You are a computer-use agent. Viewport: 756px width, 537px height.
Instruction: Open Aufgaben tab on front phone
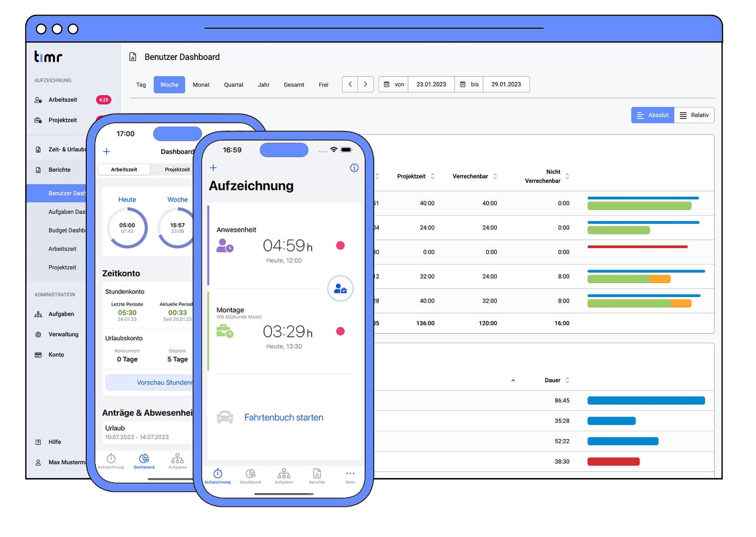pos(284,476)
